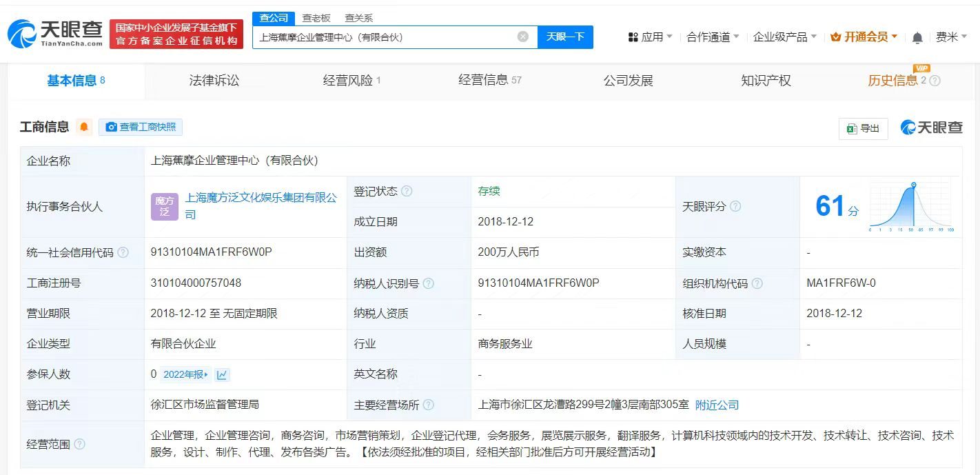Screen dimensions: 980x475
Task: 切换到查老板标签页
Action: click(317, 18)
